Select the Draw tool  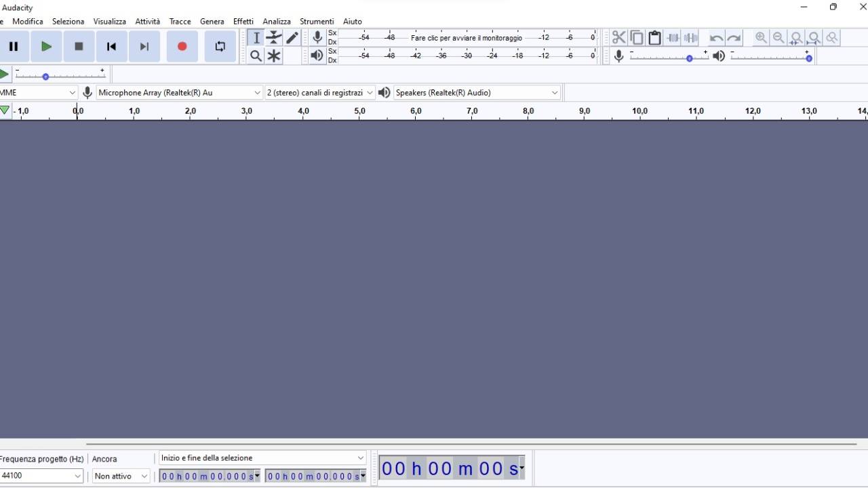click(x=292, y=37)
